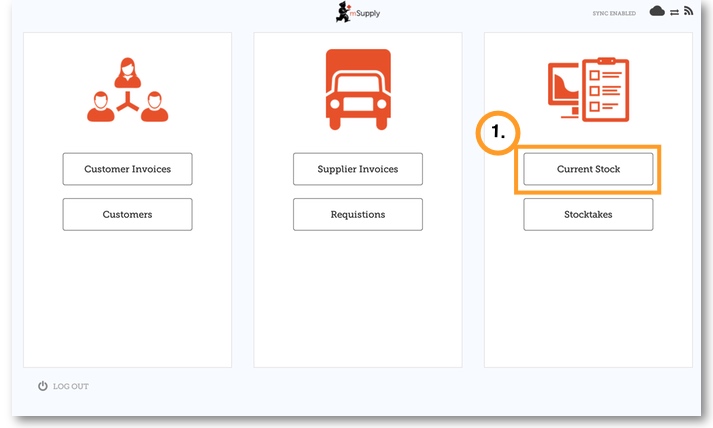Click the blank area of the stock panel
Viewport: 713px width, 428px height.
(x=588, y=300)
